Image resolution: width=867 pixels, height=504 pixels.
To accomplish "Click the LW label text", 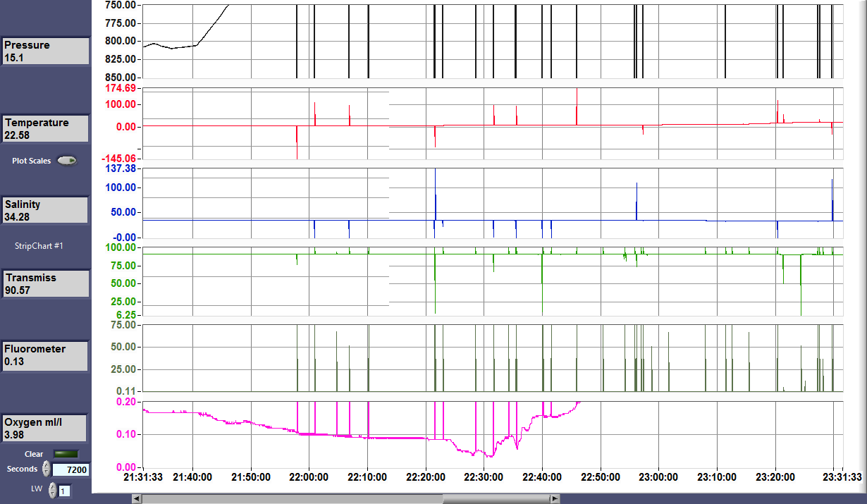I will click(x=36, y=488).
